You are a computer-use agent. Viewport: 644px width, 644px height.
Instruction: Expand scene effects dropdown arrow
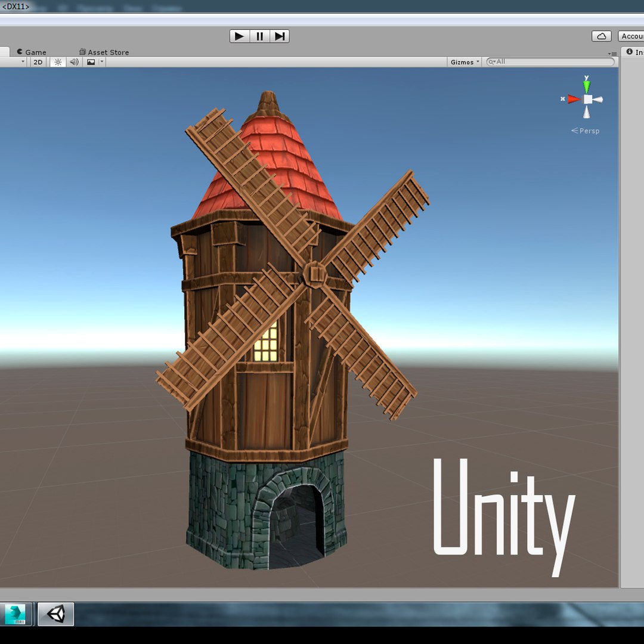[x=102, y=62]
